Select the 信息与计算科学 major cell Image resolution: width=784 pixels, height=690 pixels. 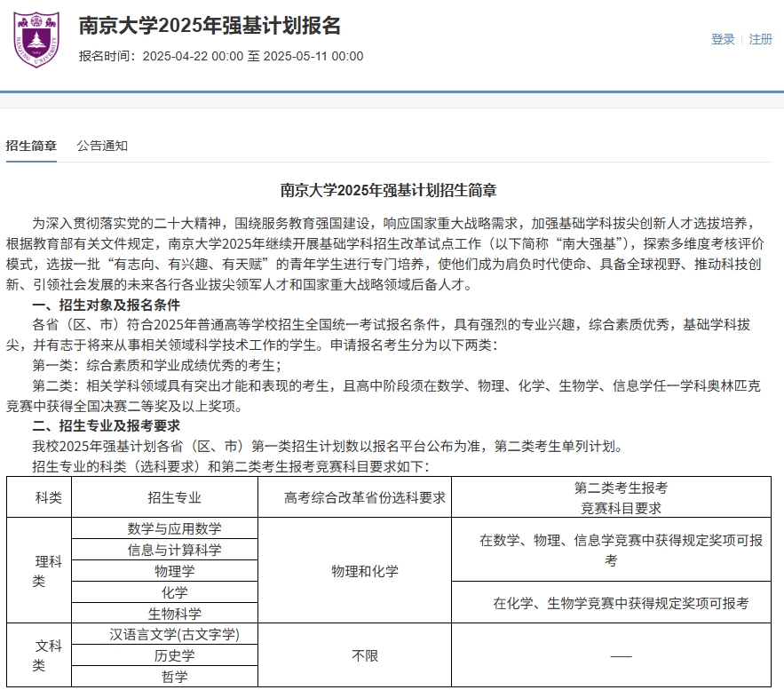point(175,550)
